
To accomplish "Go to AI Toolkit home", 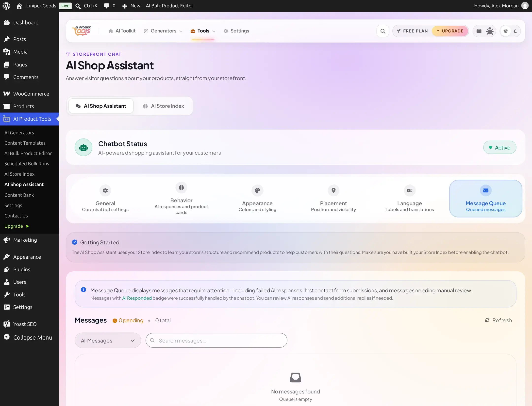I will [122, 31].
